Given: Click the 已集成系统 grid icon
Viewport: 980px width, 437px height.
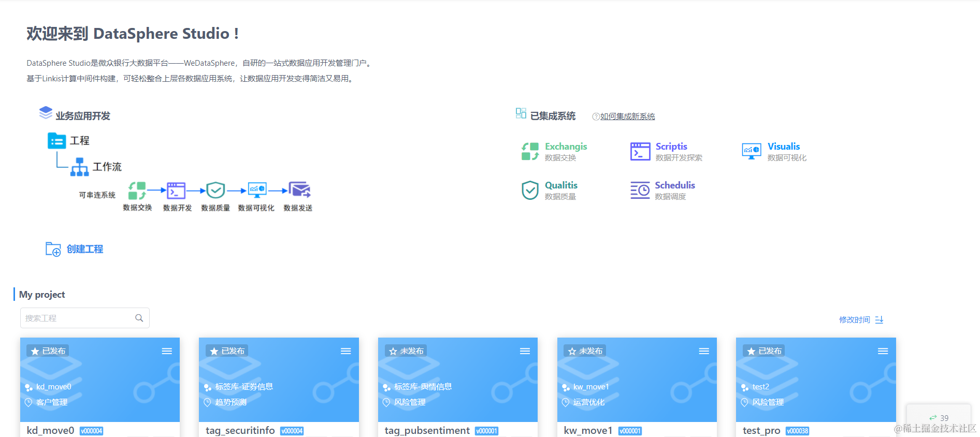Looking at the screenshot, I should (521, 113).
